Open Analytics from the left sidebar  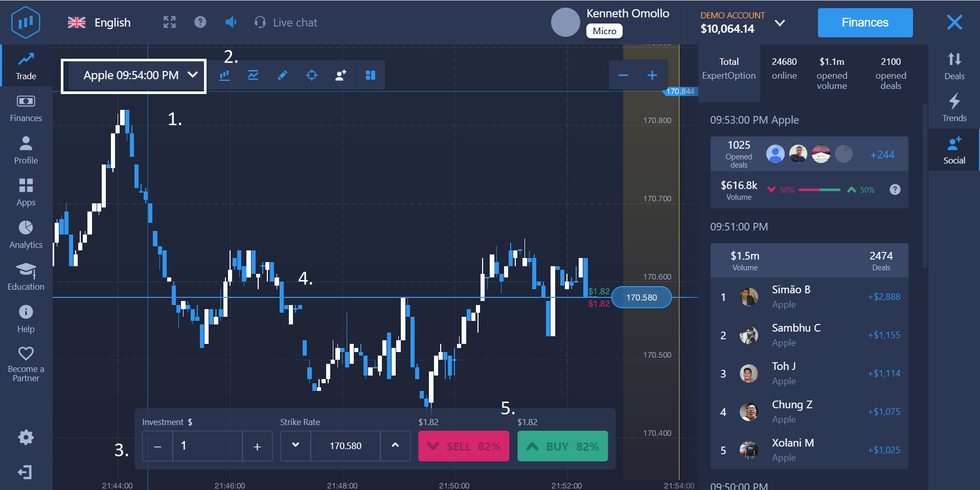point(25,234)
